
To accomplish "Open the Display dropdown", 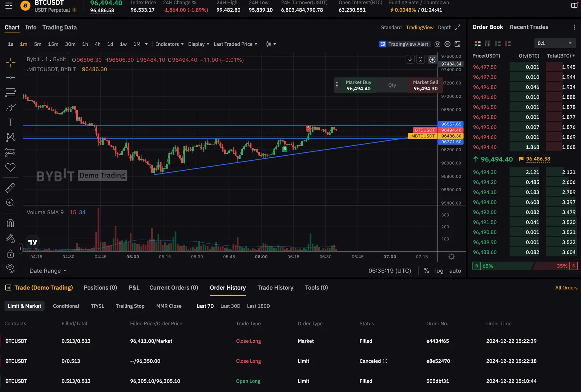I will (199, 44).
